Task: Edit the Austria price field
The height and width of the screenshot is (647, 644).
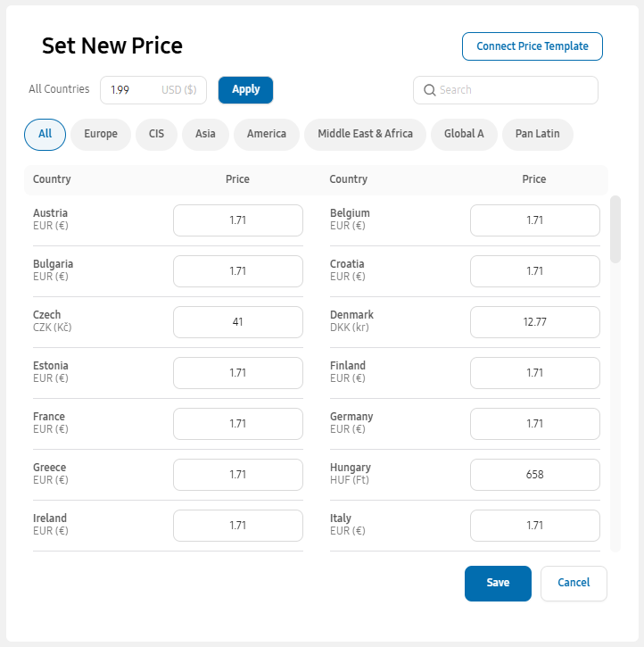Action: pyautogui.click(x=238, y=220)
